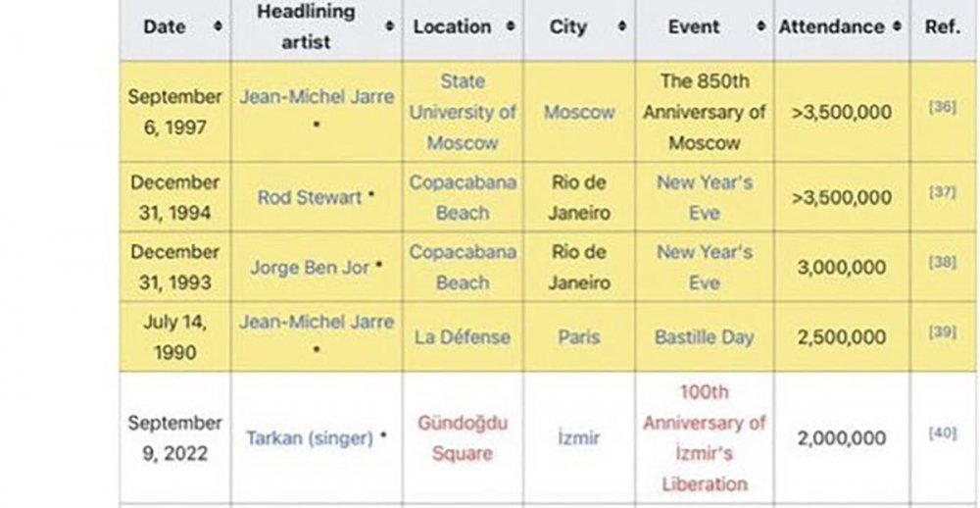The width and height of the screenshot is (980, 508).
Task: Sort table by Attendance column arrows
Action: coord(897,27)
